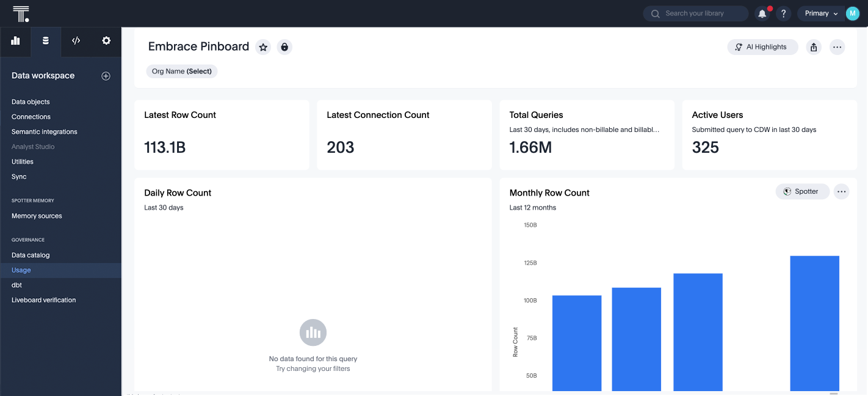The image size is (868, 396).
Task: Open the Org Name (Select) filter
Action: coord(182,71)
